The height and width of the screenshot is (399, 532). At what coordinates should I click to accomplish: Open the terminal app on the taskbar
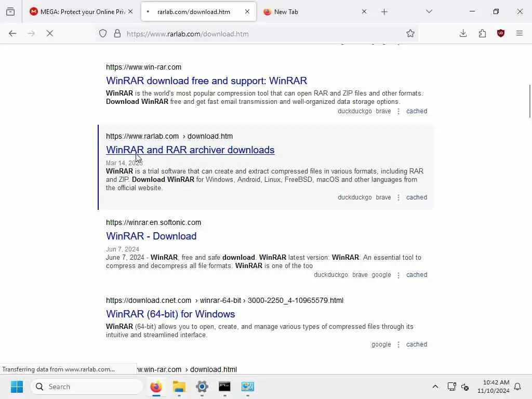[224, 387]
